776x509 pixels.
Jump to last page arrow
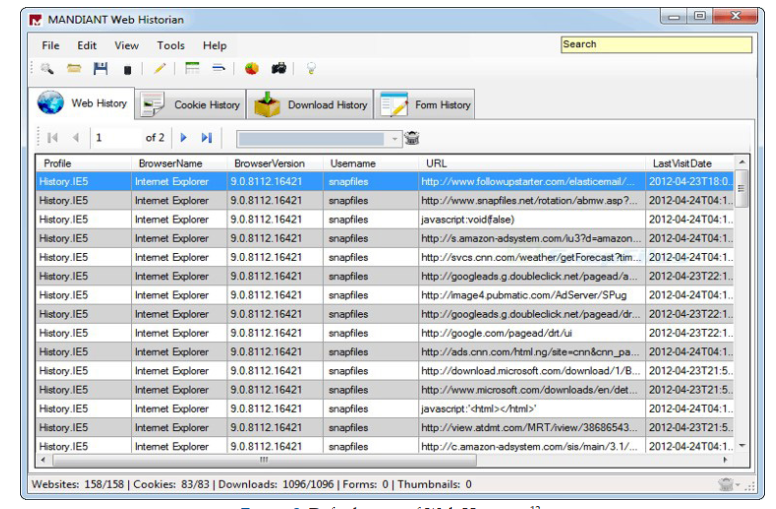coord(206,138)
